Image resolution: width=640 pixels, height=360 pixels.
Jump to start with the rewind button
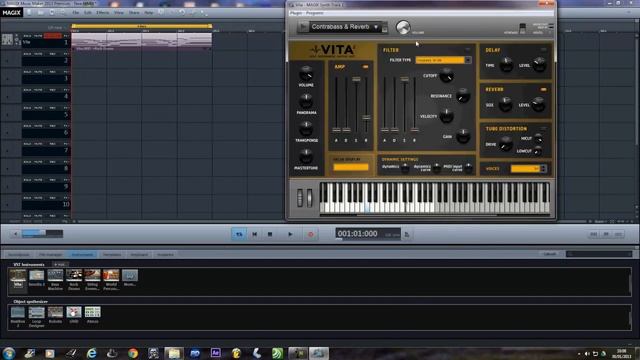coord(254,234)
